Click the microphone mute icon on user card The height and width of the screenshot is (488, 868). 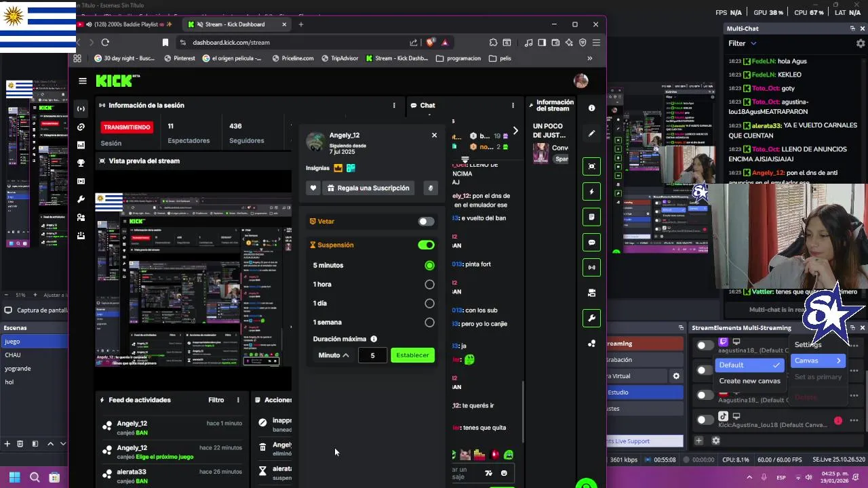430,188
